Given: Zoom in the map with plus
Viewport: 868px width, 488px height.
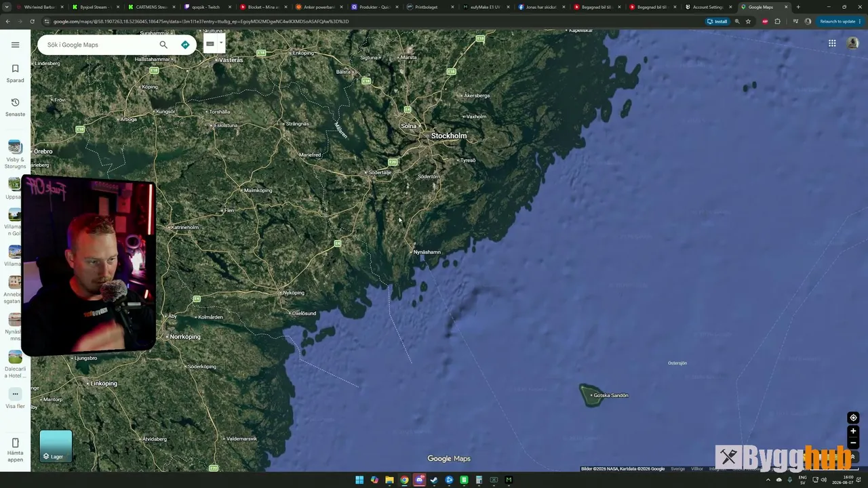Looking at the screenshot, I should [853, 431].
